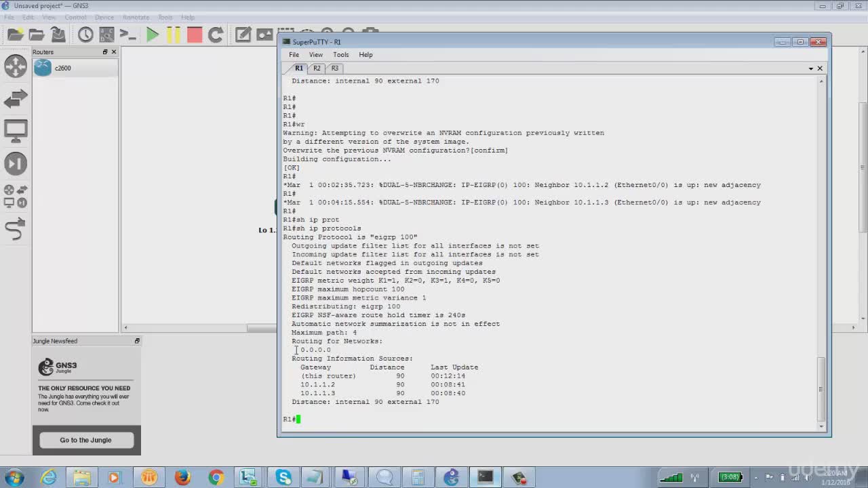The width and height of the screenshot is (868, 488).
Task: Float the Jungle Newsfeed panel
Action: 137,341
